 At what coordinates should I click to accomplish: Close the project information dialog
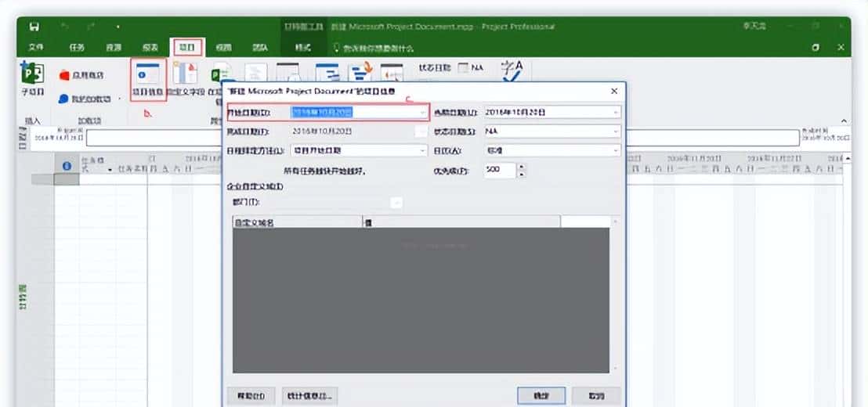(614, 90)
